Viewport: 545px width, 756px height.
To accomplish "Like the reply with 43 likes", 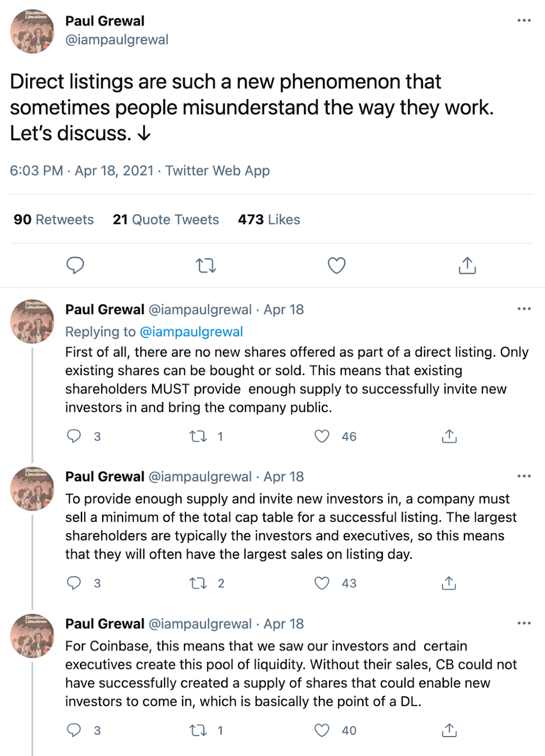I will coord(322,583).
